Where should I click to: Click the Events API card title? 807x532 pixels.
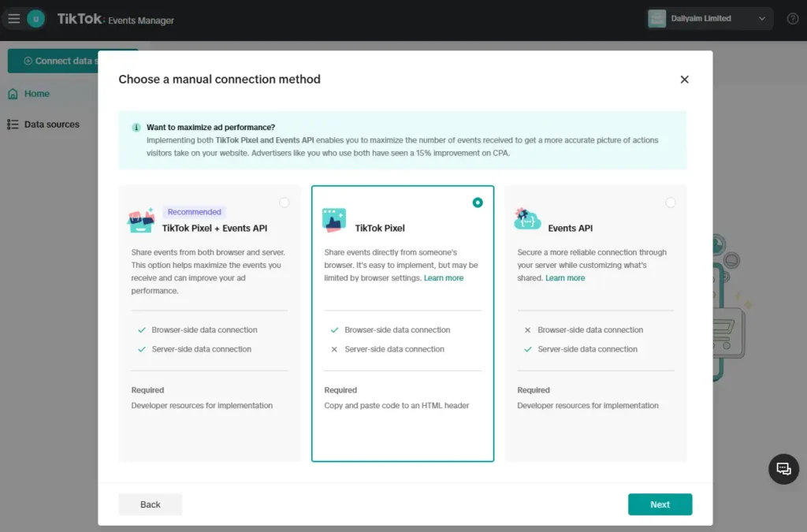coord(570,228)
